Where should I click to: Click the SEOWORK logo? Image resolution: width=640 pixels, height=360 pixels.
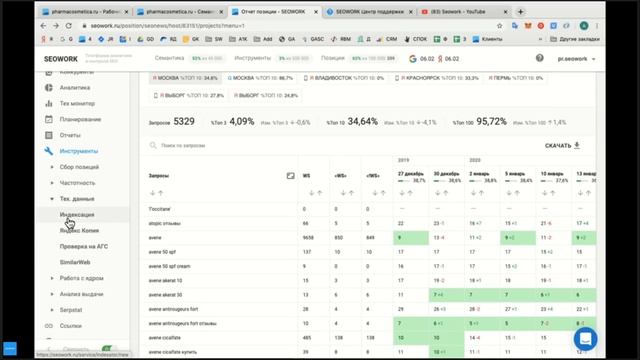(x=61, y=59)
